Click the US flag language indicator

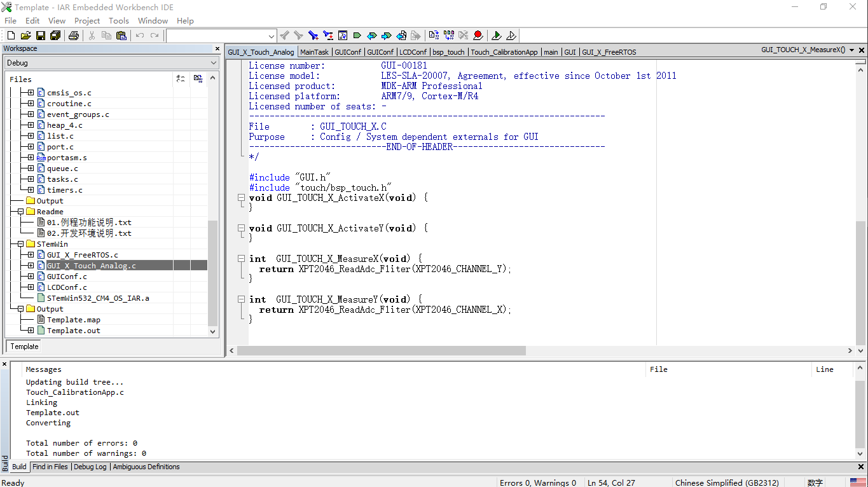[x=858, y=483]
